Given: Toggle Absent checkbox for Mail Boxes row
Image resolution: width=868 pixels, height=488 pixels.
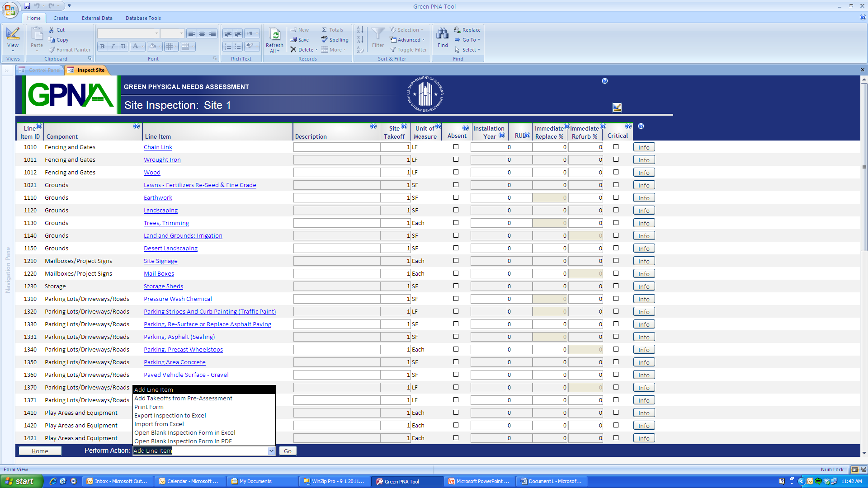Looking at the screenshot, I should pos(456,273).
